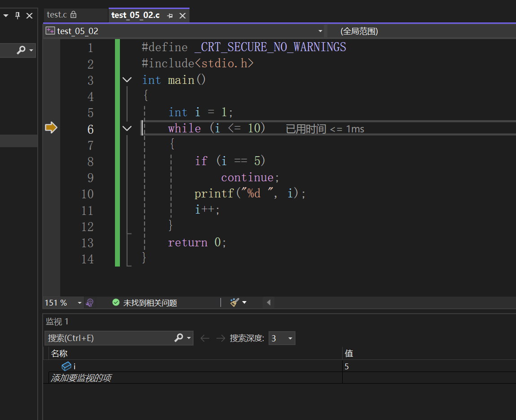Click the breakpoint margin at line 8

pyautogui.click(x=51, y=161)
